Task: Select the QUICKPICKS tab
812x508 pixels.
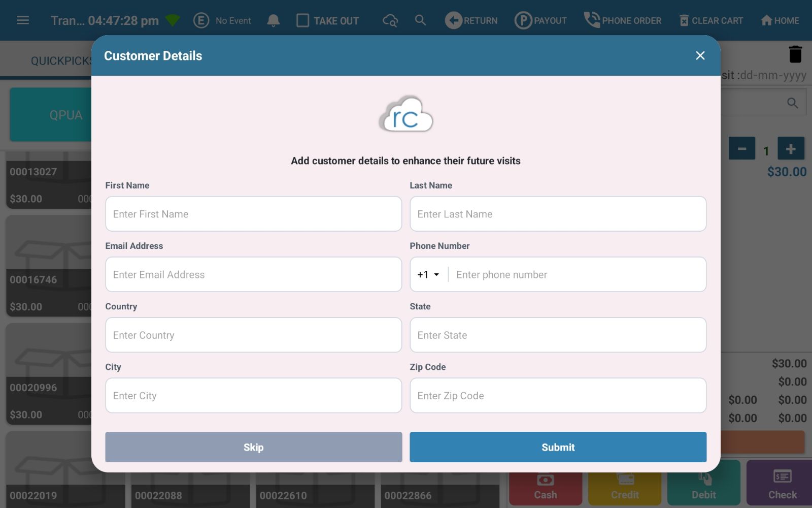Action: [61, 61]
